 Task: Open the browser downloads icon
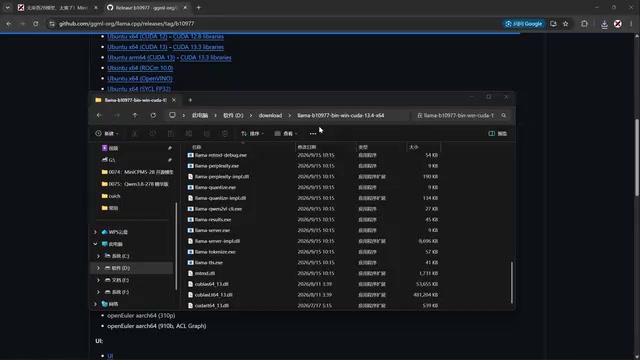(604, 24)
